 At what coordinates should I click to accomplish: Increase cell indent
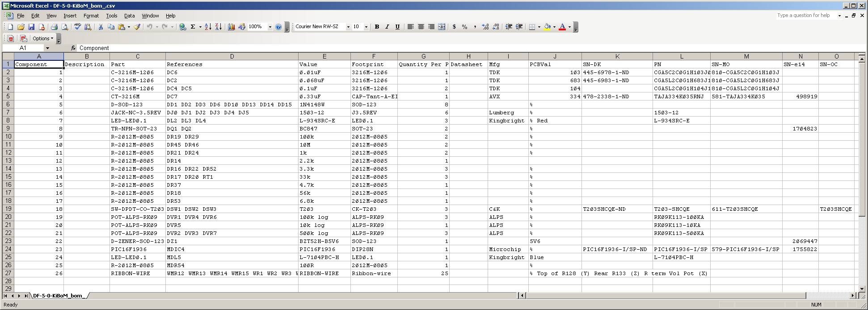519,27
